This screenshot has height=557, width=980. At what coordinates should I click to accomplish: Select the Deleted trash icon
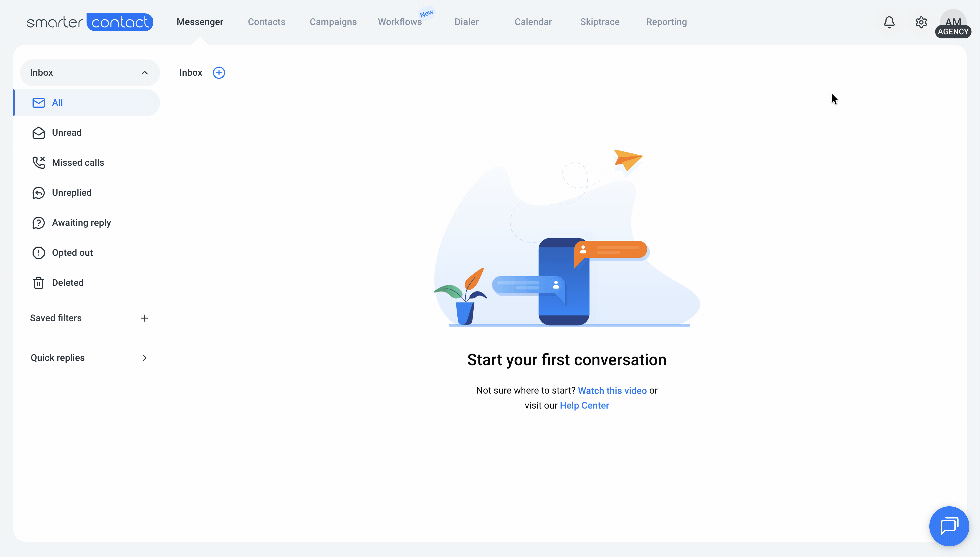(39, 283)
